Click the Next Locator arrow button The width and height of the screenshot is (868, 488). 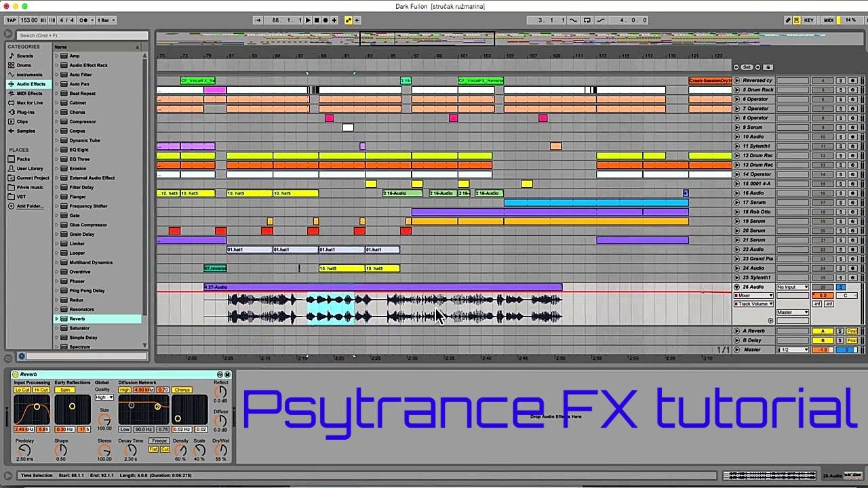759,67
